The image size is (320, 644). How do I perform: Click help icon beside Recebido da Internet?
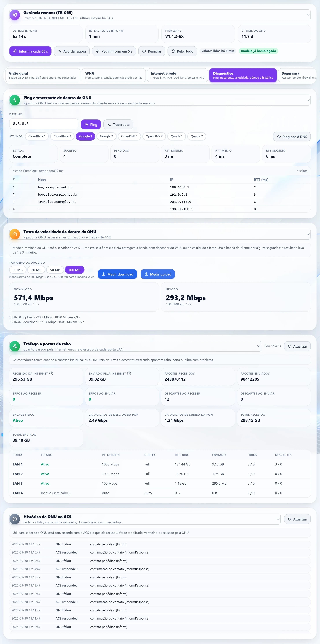click(51, 373)
